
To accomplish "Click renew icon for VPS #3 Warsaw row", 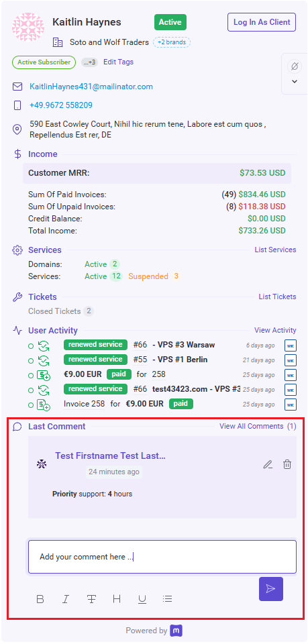I will click(x=44, y=346).
